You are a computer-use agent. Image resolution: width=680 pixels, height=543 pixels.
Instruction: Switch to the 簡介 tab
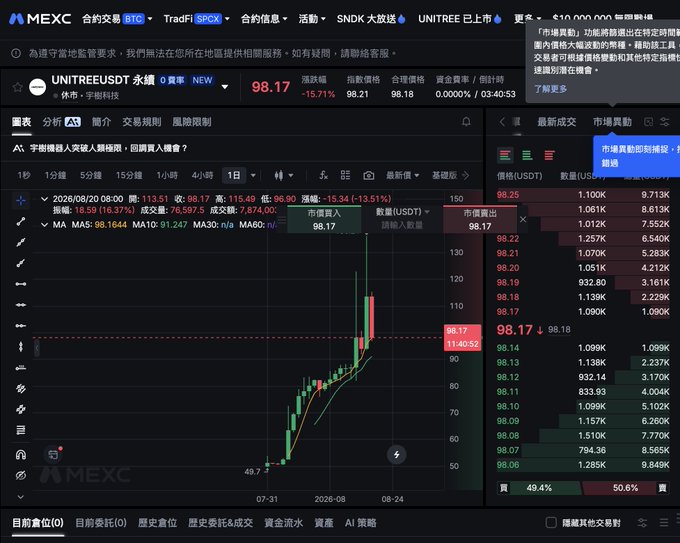tap(101, 122)
